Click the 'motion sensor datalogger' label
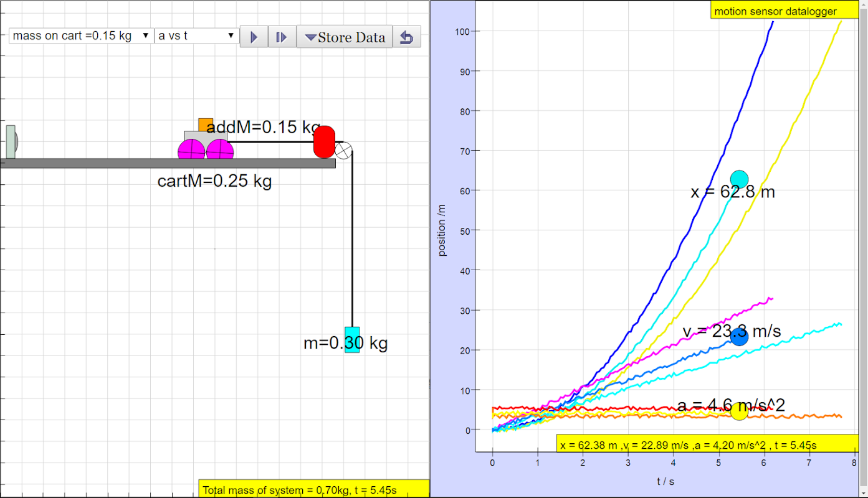Screen dimensions: 868x498 click(776, 11)
